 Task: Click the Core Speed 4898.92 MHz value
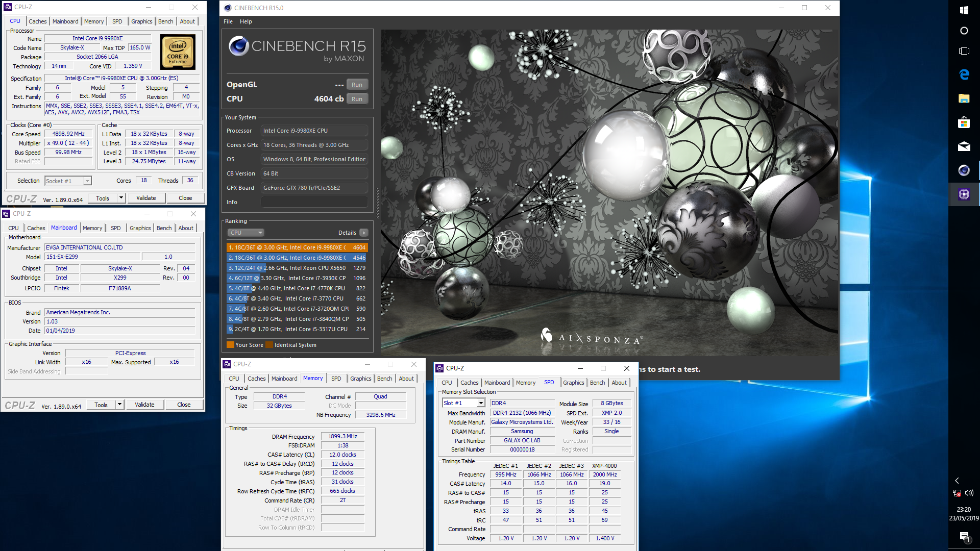tap(69, 134)
